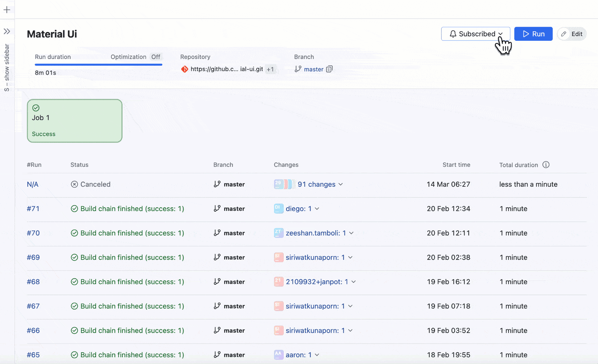Click Build chain finished status for #69
This screenshot has height=364, width=598.
(132, 257)
